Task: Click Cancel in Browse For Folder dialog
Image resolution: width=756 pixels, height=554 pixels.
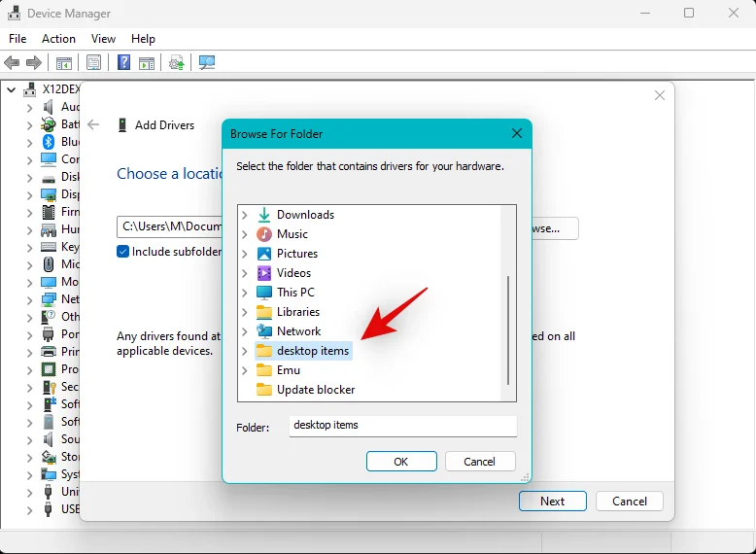Action: [480, 462]
